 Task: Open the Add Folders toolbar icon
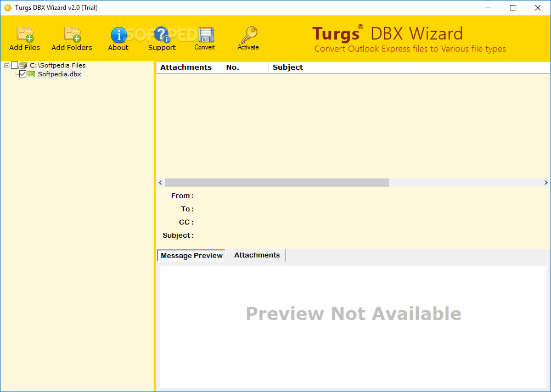72,35
